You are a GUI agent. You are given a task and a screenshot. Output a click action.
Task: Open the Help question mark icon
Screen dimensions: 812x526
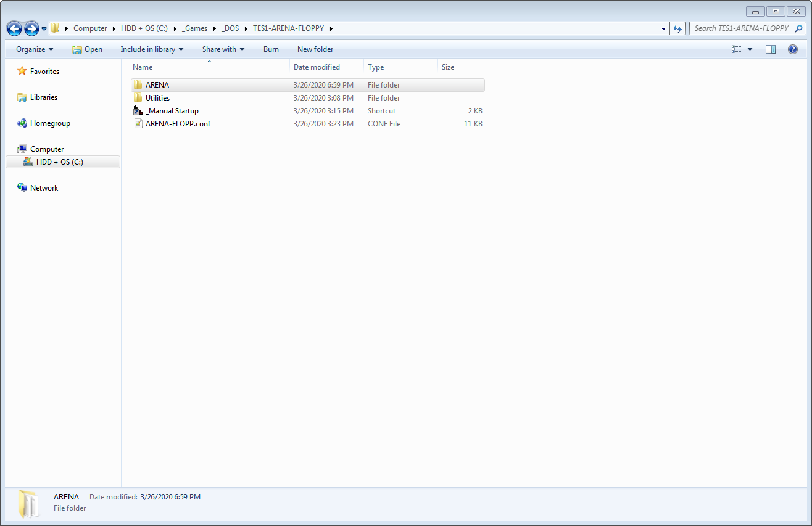pos(793,49)
